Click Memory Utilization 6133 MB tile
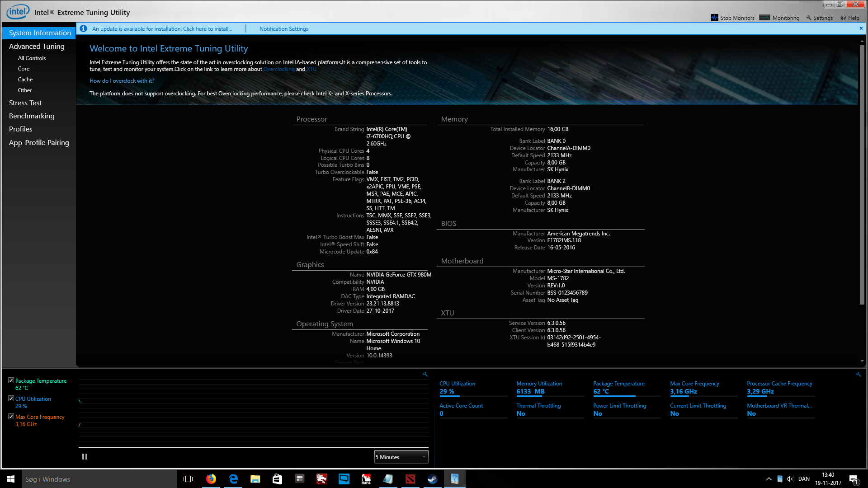Screen dimensions: 868x488 tap(550, 389)
